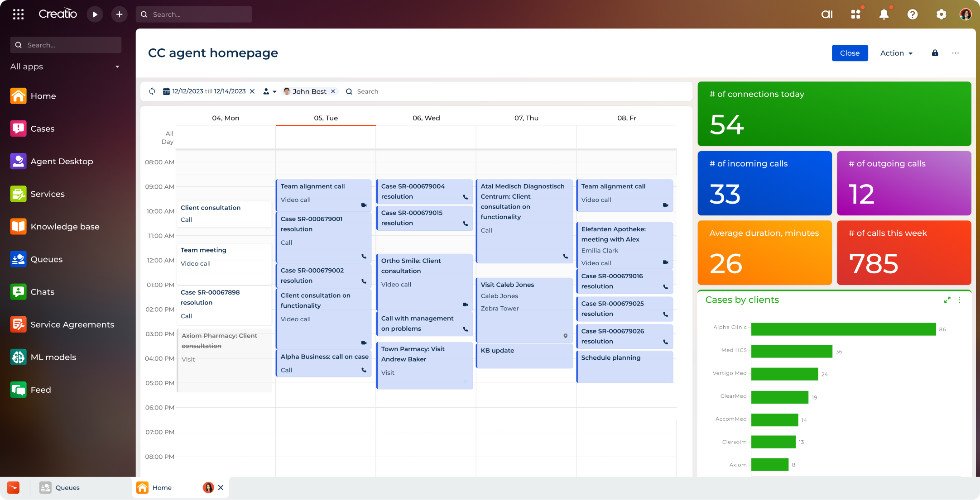Collapse the All apps list
Screen dimensions: 980x500
click(x=117, y=67)
